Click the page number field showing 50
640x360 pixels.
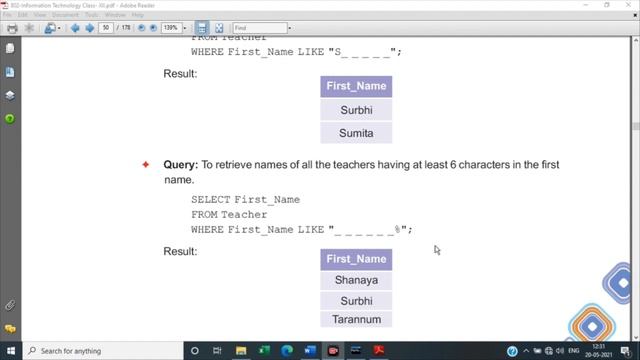[106, 28]
